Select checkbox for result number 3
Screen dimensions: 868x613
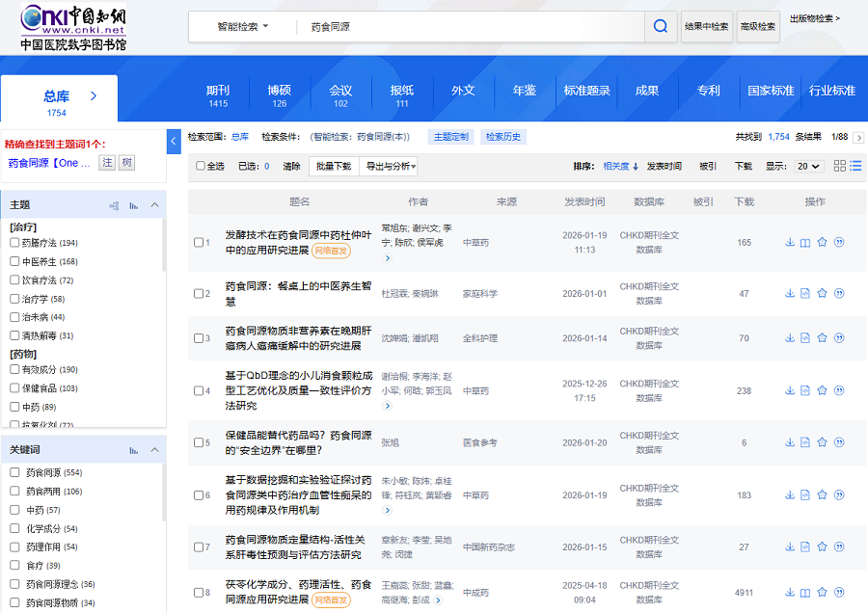tap(199, 338)
